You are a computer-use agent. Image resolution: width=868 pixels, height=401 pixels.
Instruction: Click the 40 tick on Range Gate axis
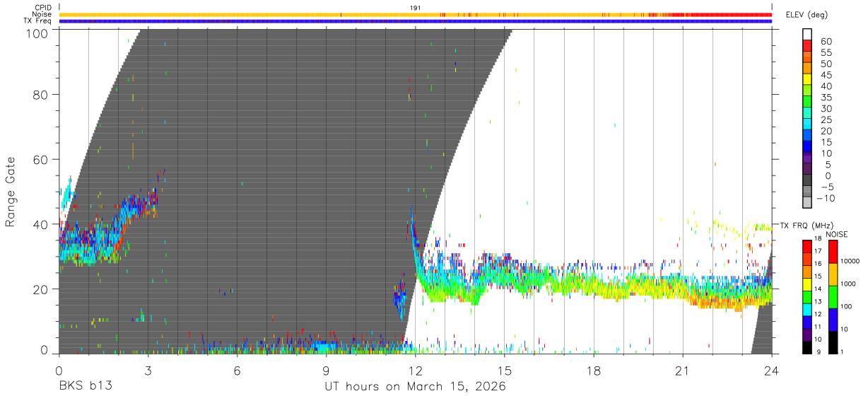coord(41,224)
